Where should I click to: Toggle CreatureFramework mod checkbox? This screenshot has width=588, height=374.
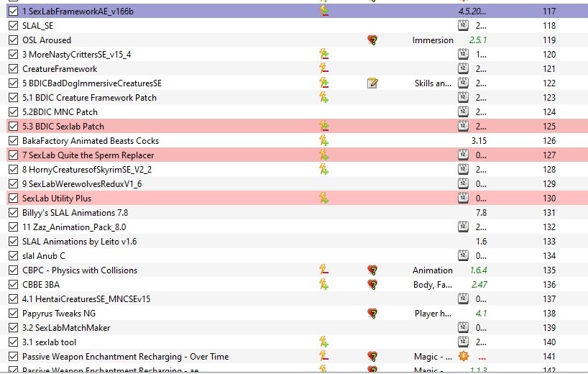click(x=13, y=68)
